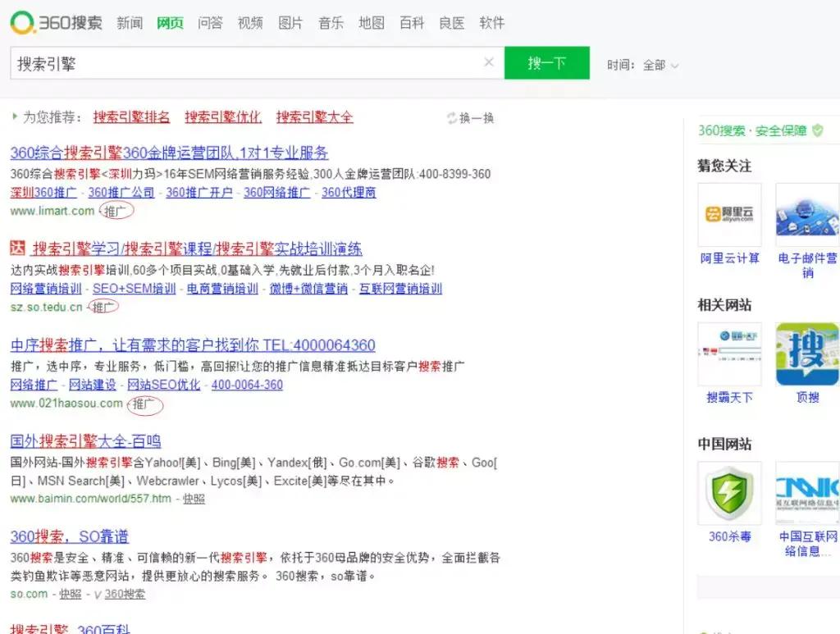Open the suggested query 搜索引擎排名
Screen dimensions: 840x634
point(131,116)
